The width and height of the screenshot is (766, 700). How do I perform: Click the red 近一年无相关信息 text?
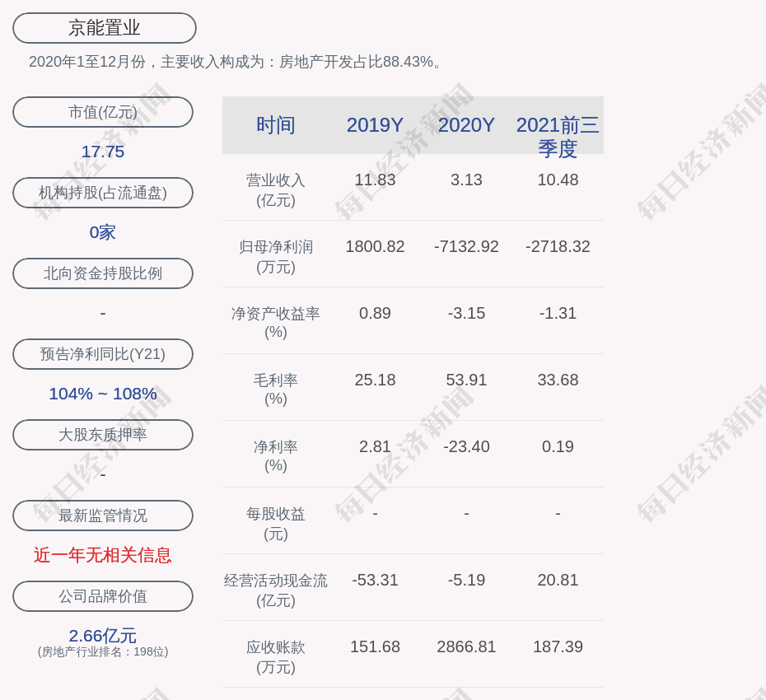point(103,555)
